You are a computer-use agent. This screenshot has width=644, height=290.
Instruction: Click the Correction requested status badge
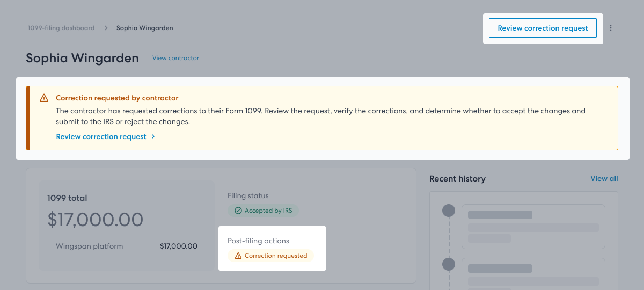coord(270,256)
